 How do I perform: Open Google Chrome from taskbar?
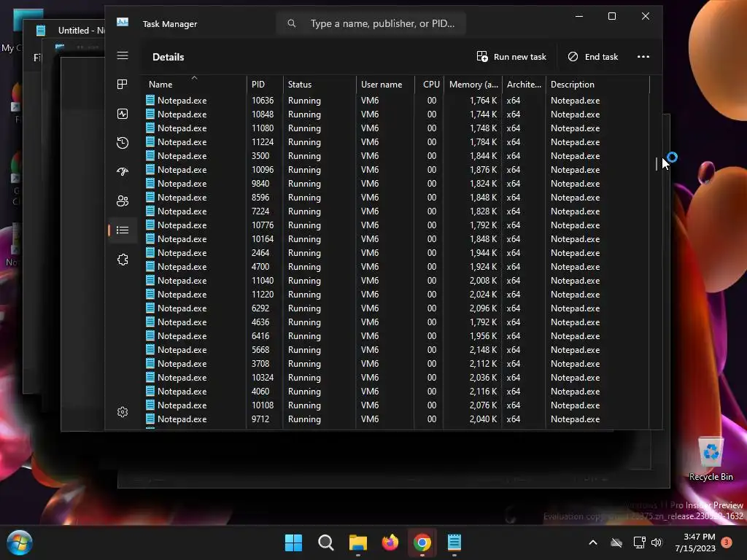(422, 542)
